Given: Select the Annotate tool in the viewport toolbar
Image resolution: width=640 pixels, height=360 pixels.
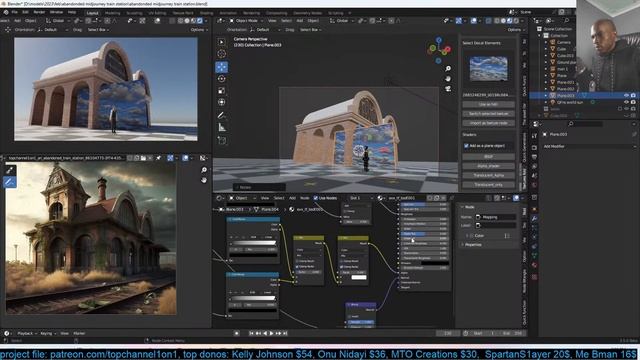Looking at the screenshot, I should [x=222, y=116].
